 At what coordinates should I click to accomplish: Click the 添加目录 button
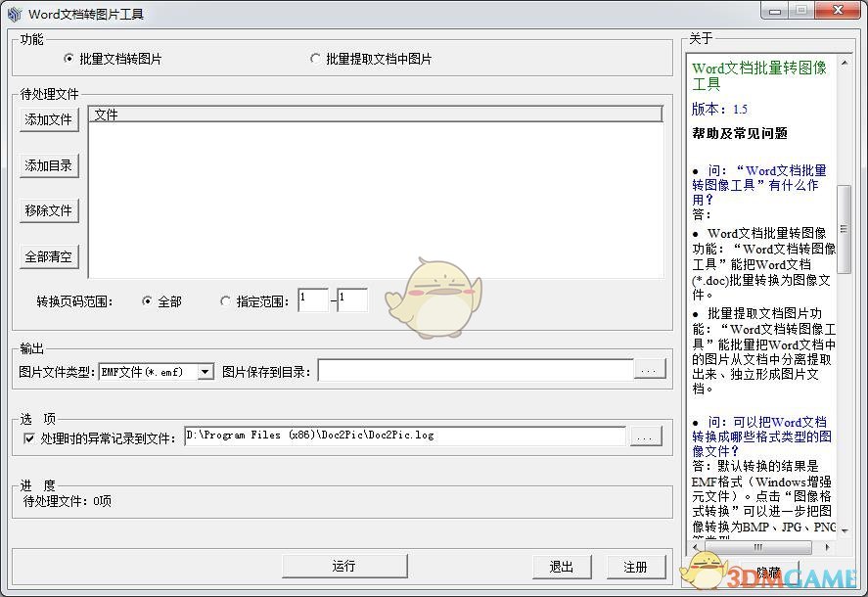pos(49,165)
